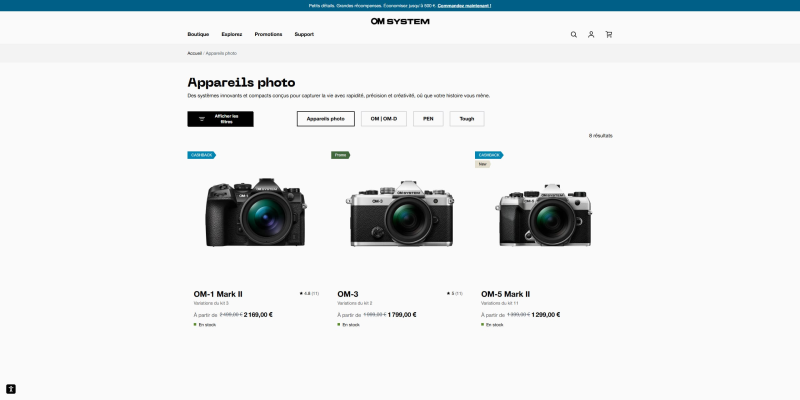Click the OM-3 camera image
The width and height of the screenshot is (800, 400).
tap(400, 213)
